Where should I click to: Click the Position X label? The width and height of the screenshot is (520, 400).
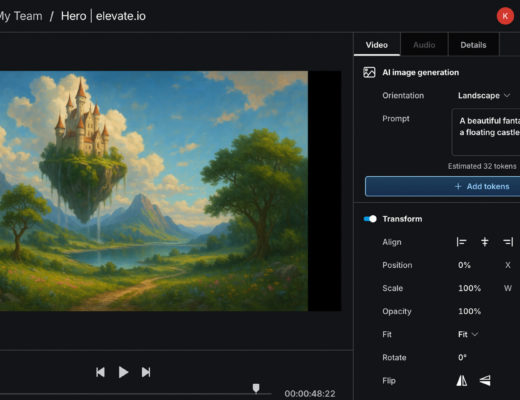point(508,265)
